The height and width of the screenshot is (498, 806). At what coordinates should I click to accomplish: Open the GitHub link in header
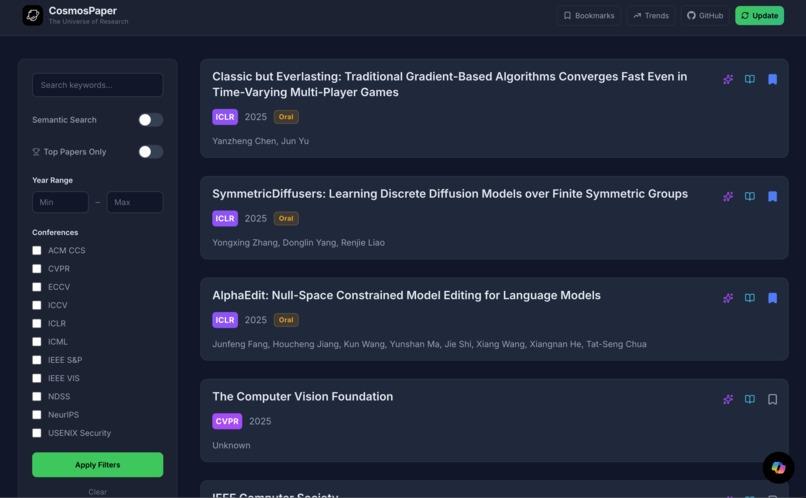(705, 15)
